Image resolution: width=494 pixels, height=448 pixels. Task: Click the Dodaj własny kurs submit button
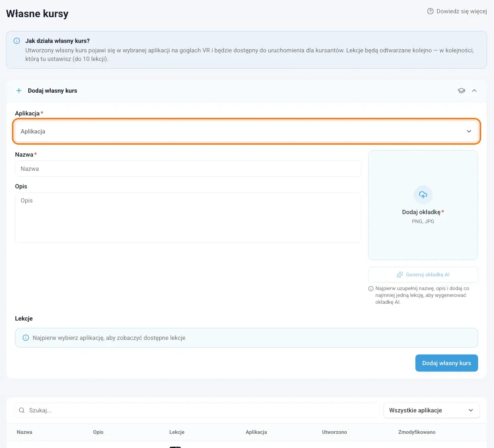(x=446, y=363)
